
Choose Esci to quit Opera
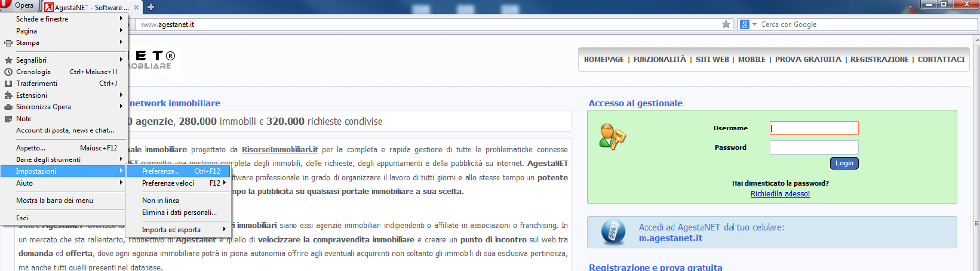(x=63, y=218)
